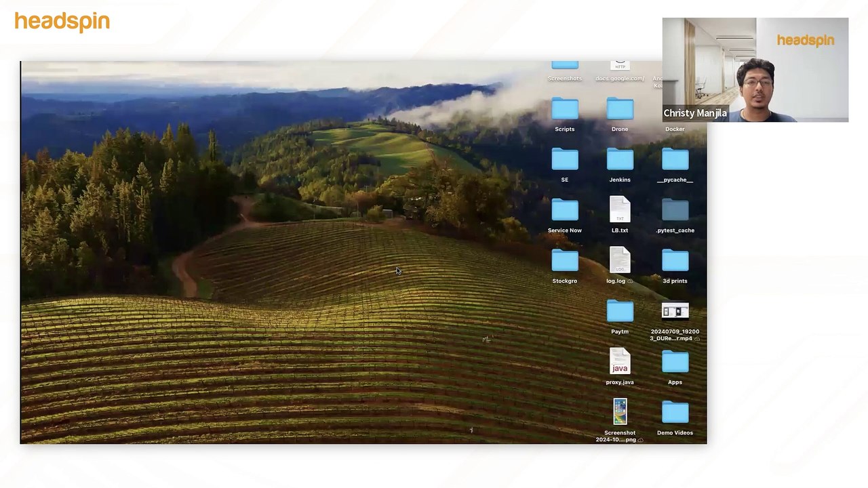Click the docs.google.com web shortcut label
The image size is (868, 488).
[620, 79]
